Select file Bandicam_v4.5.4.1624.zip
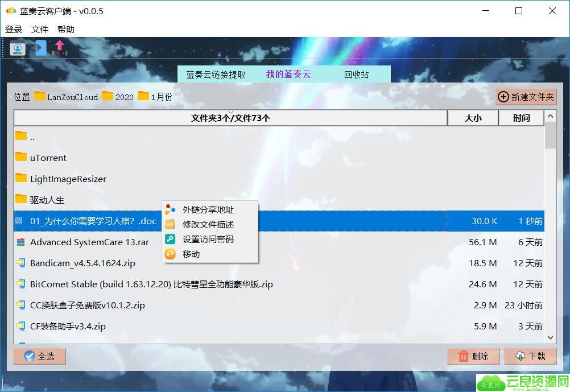570x392 pixels. (82, 263)
